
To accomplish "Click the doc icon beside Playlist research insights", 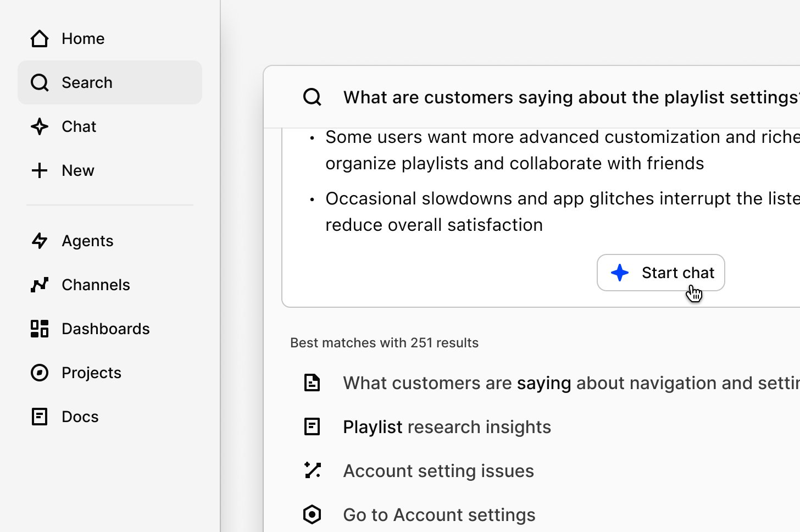I will coord(312,426).
